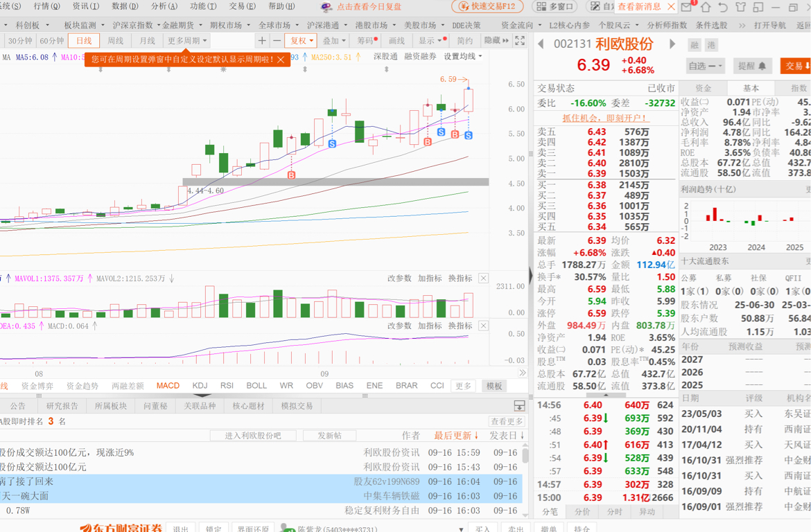Click the 模板 template button
811x532 pixels.
(x=494, y=386)
